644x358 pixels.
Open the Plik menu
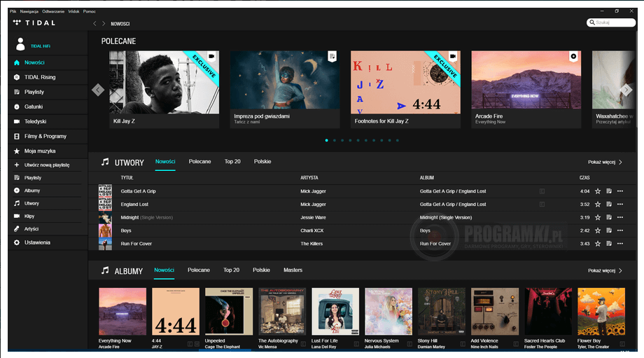pos(13,11)
